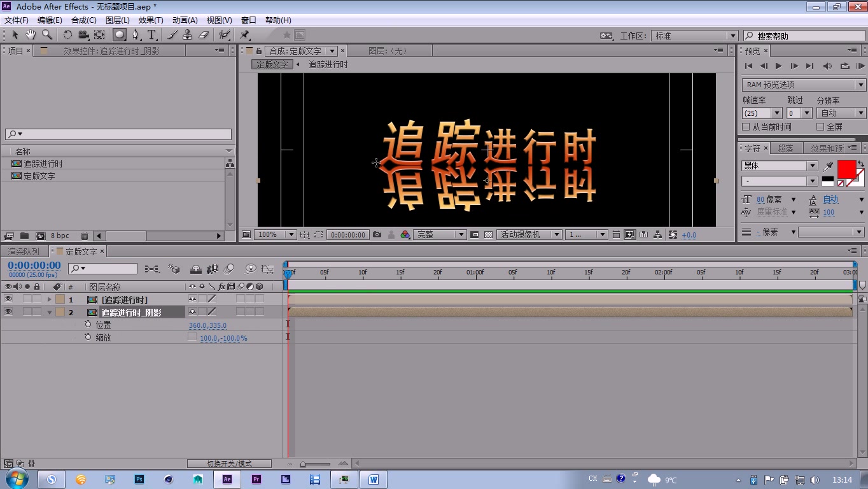The width and height of the screenshot is (868, 489).
Task: Toggle the stopwatch for the 位置 property
Action: (x=88, y=324)
